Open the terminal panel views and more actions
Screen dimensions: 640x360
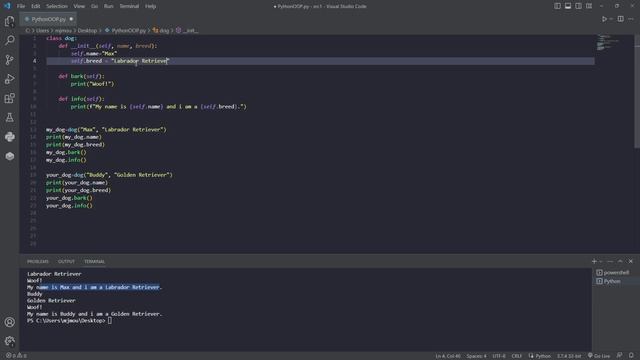click(610, 261)
